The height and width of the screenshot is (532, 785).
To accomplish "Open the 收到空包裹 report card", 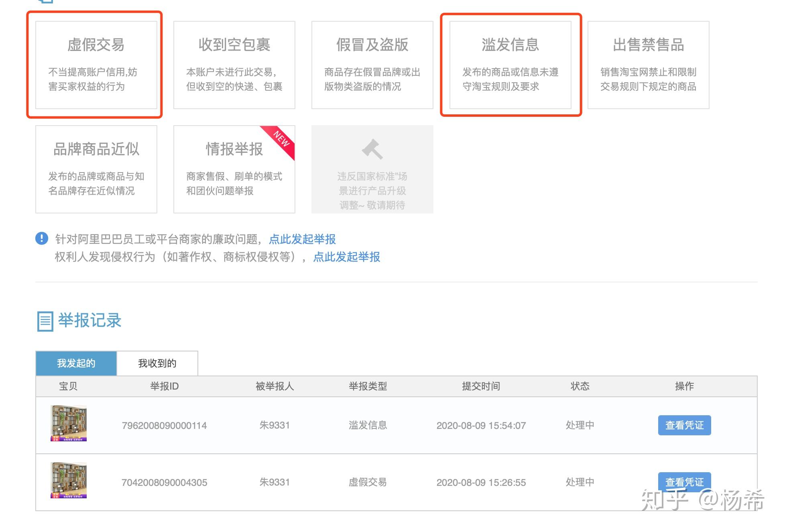I will (234, 65).
